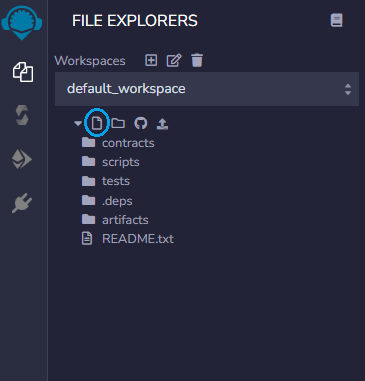Image resolution: width=365 pixels, height=381 pixels.
Task: Collapse the workspace root tree arrow
Action: coord(78,123)
